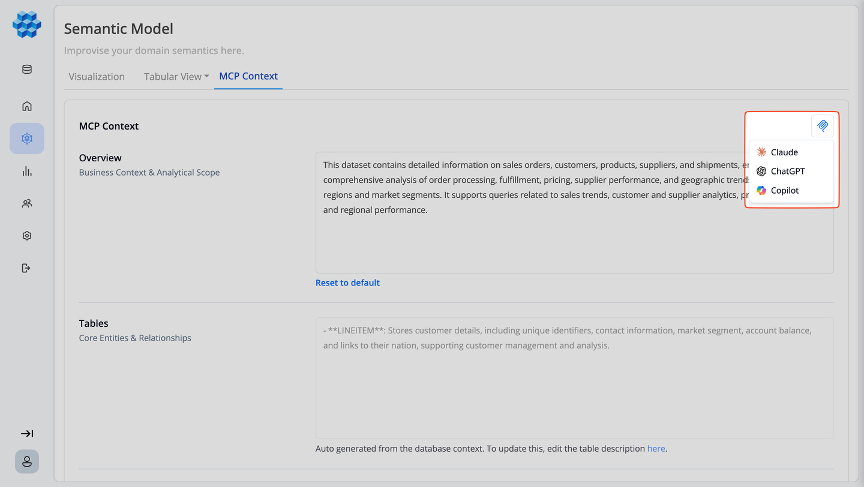Select the highlighted Semantic Model sidebar icon
The image size is (864, 488).
27,138
